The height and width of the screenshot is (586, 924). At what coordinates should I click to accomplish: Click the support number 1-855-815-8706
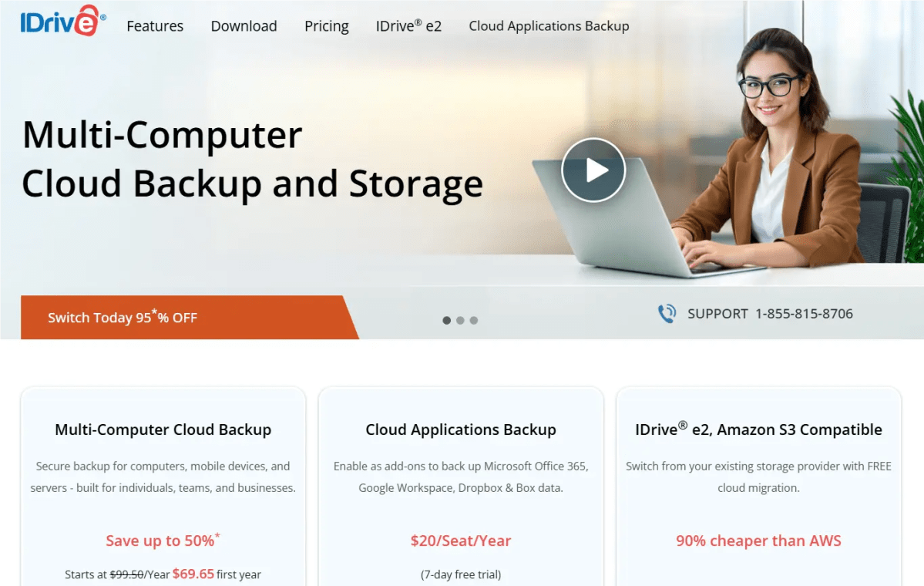point(804,314)
